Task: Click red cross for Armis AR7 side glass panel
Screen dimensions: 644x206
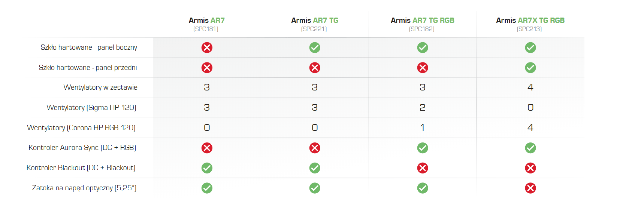Action: [207, 47]
